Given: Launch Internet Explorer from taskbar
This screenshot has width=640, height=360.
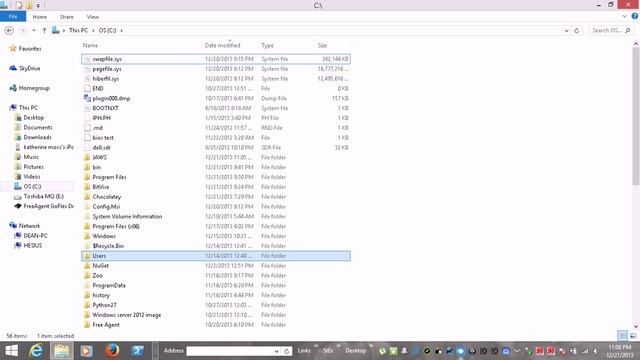Looking at the screenshot, I should [x=36, y=351].
